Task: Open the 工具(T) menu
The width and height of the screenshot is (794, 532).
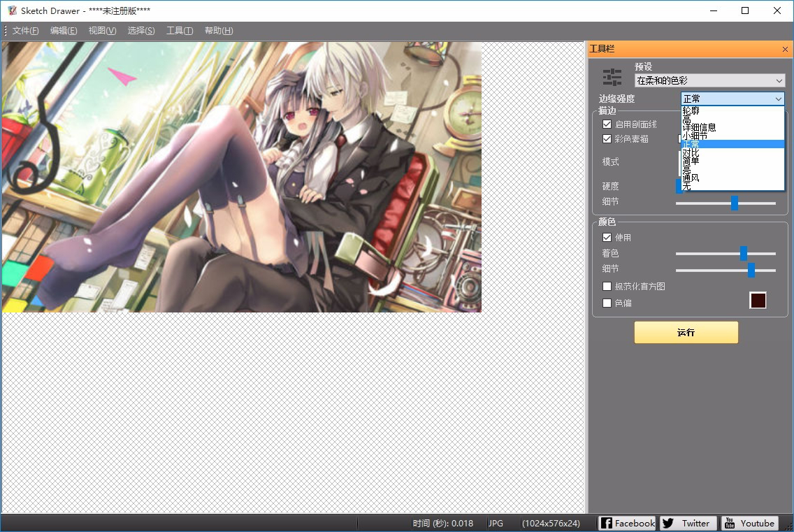Action: tap(180, 31)
